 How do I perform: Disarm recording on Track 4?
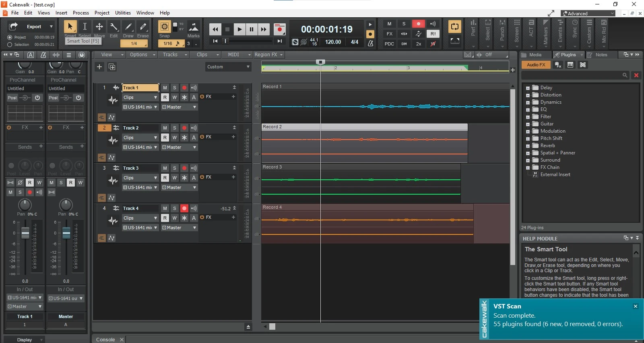pos(184,208)
